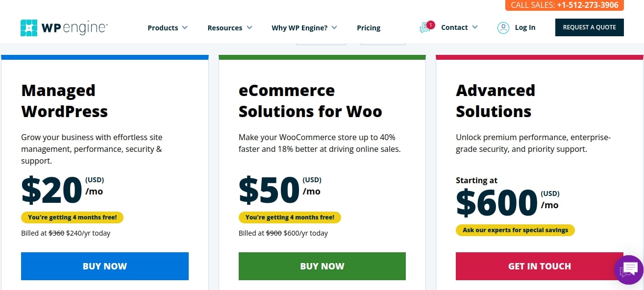Click the user avatar icon next to Log In
The height and width of the screenshot is (290, 644).
503,28
